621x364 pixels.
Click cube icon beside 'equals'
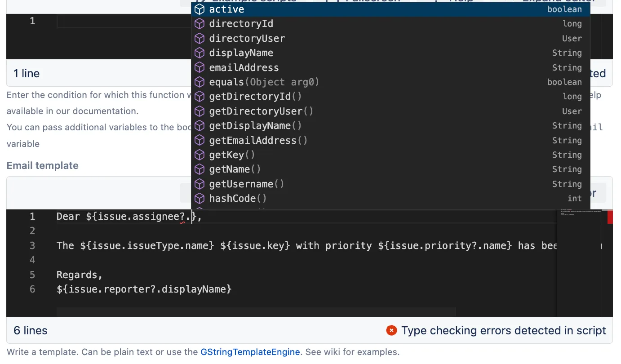[x=200, y=82]
